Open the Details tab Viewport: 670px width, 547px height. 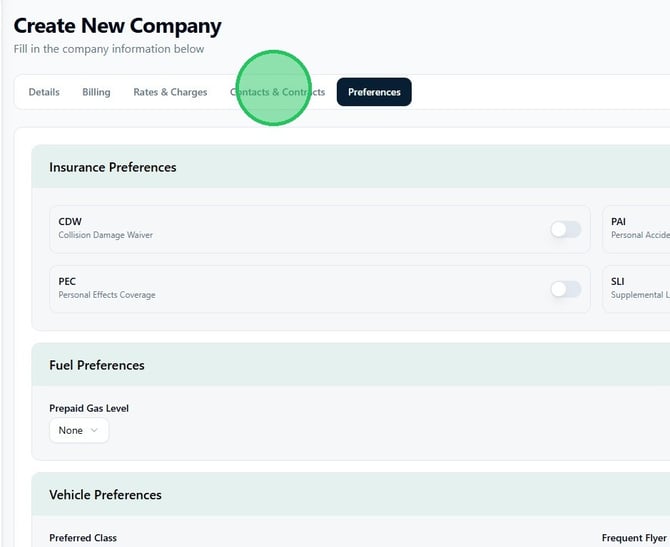[44, 92]
